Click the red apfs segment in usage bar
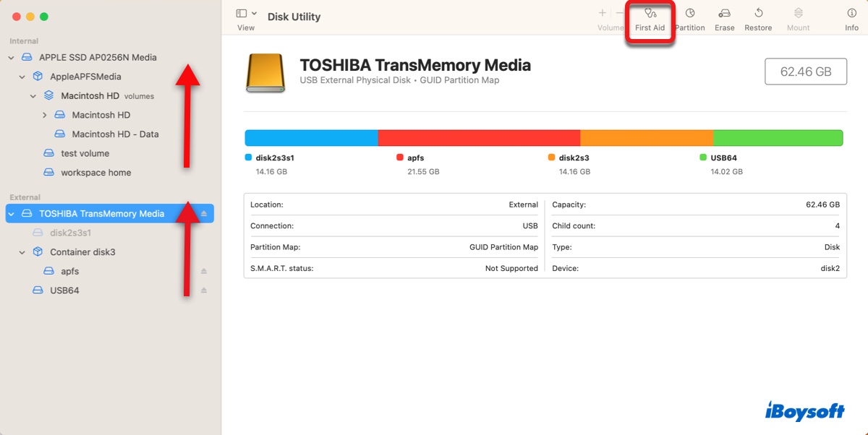Screen dimensions: 868x435 point(479,138)
